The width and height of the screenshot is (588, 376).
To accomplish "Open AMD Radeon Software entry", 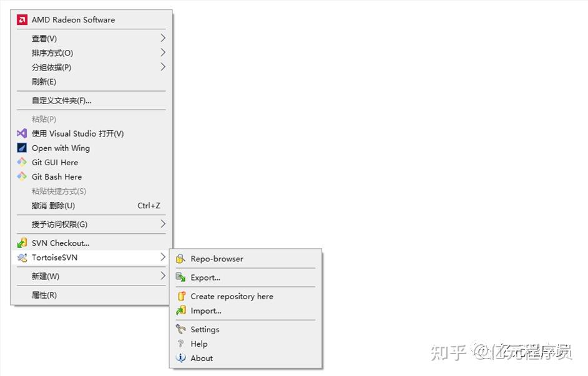I will tap(92, 20).
